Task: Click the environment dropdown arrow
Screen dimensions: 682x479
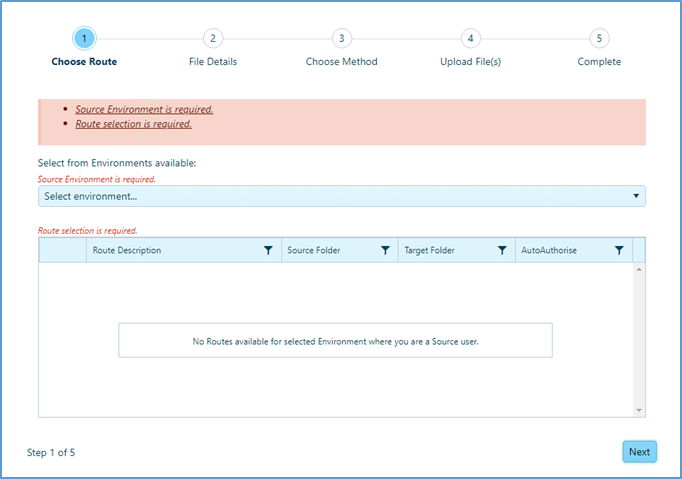Action: (636, 196)
